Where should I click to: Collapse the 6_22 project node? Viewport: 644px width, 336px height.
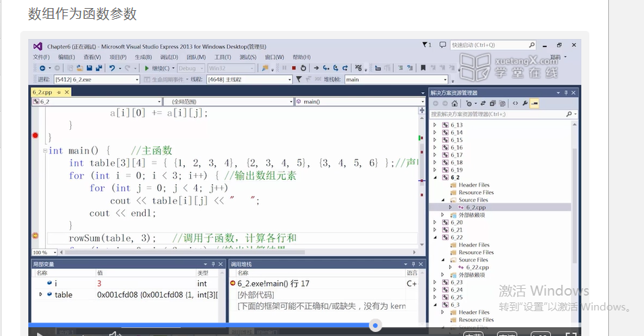coord(434,237)
